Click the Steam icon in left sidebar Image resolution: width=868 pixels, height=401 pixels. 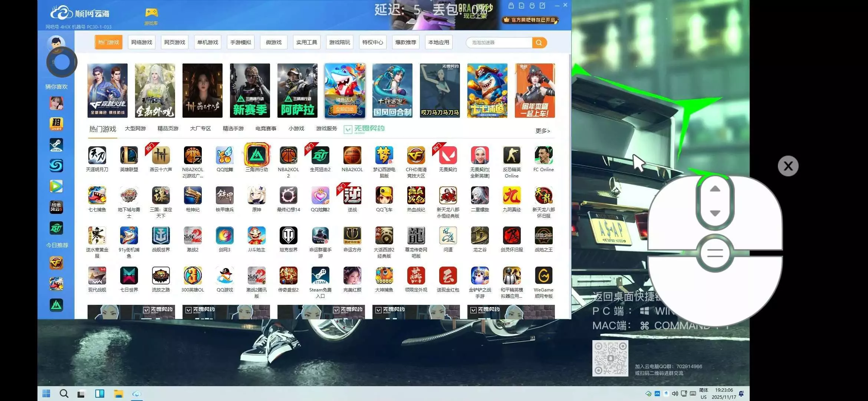[x=56, y=145]
